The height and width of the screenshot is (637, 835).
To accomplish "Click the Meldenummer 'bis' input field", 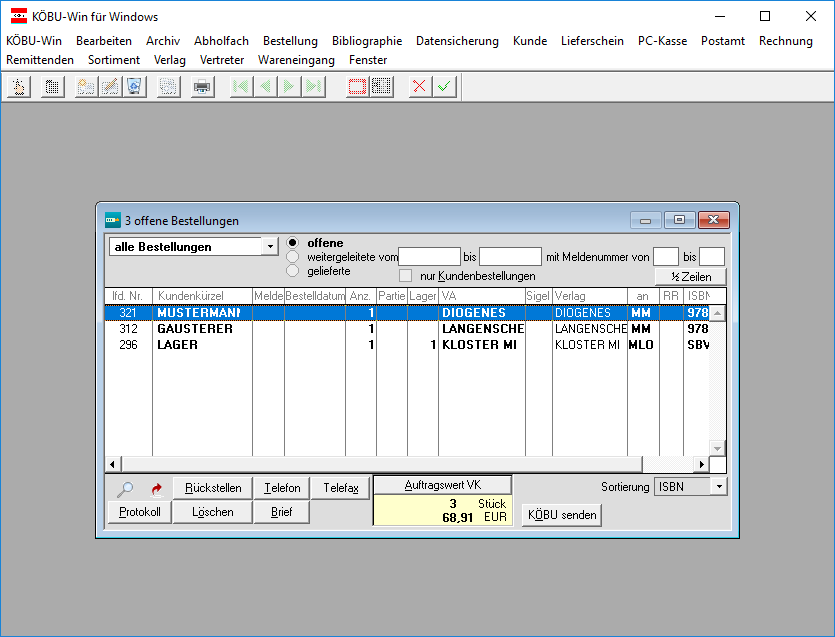I will (712, 257).
